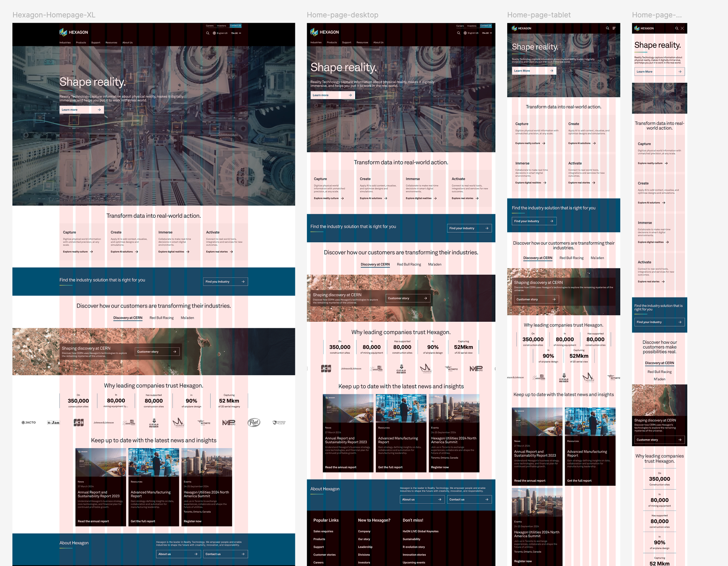Screen dimensions: 728x566
Task: Click Contact us button in Hexagon-Homepage-XL frame
Action: (x=225, y=554)
